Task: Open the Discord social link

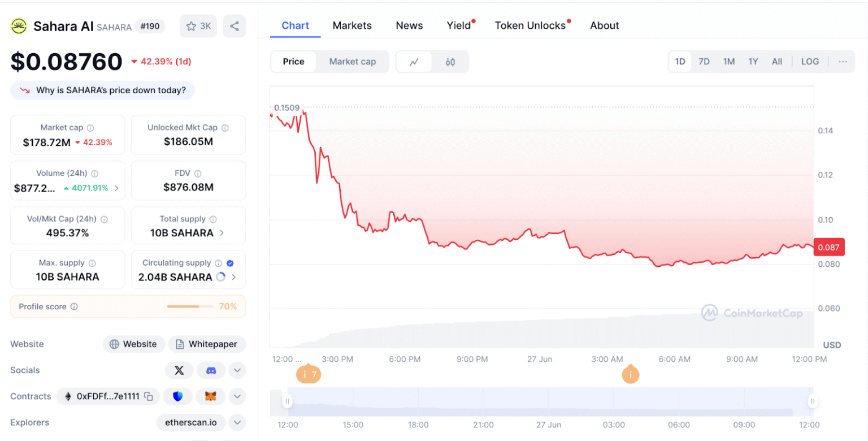Action: 211,370
